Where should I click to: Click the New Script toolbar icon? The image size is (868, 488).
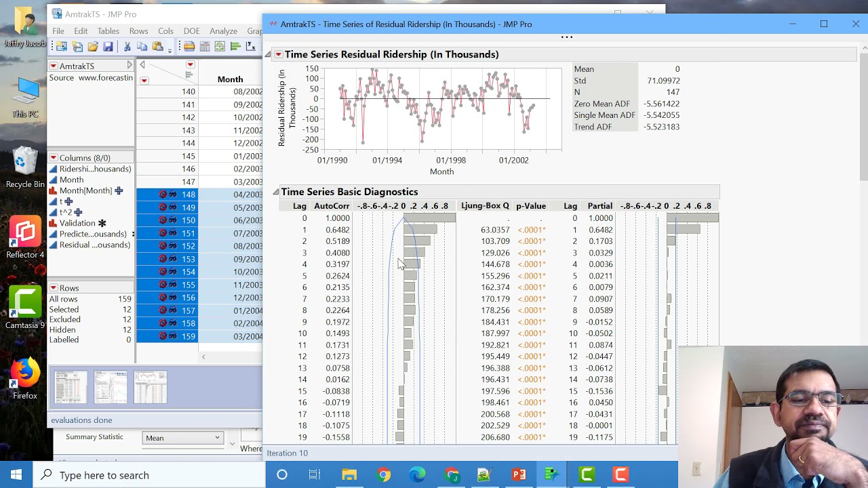point(77,47)
